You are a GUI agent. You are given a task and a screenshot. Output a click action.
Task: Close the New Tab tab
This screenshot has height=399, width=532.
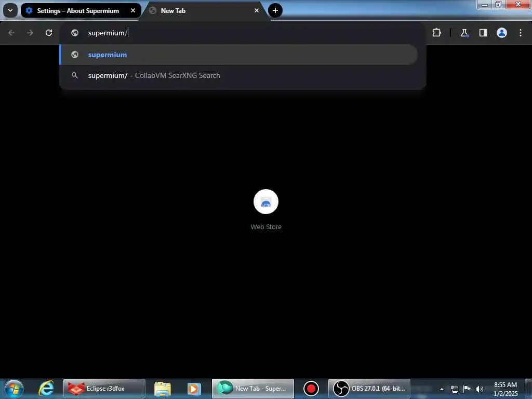click(257, 10)
